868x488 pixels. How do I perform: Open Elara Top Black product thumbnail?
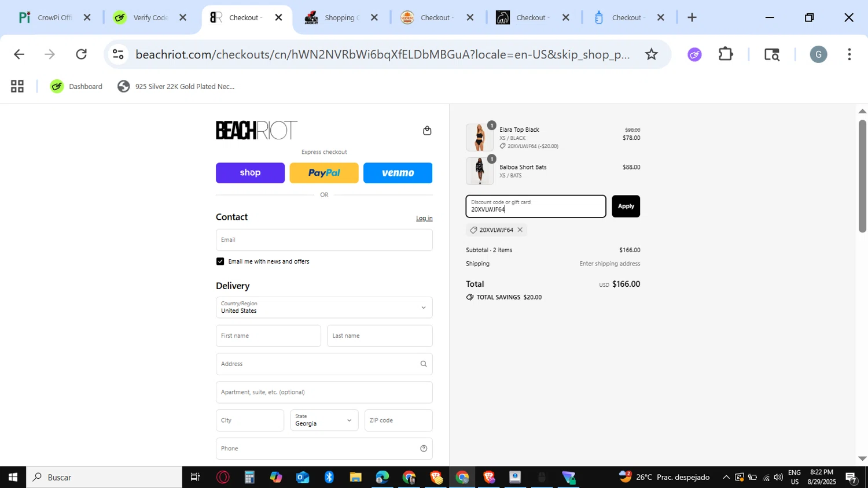(480, 138)
